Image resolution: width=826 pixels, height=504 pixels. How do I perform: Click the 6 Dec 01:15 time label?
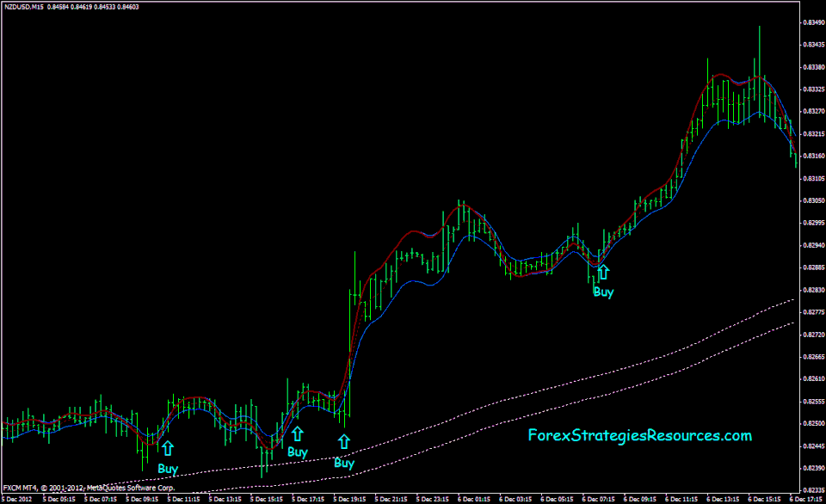(x=474, y=499)
